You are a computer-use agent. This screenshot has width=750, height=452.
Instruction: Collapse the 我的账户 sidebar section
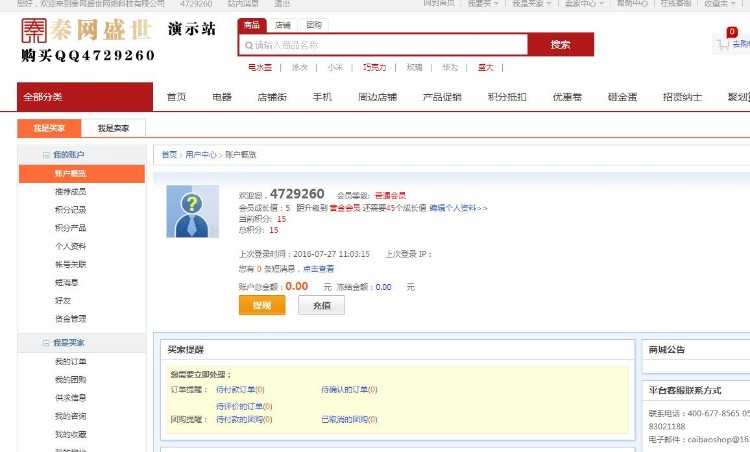tap(46, 155)
